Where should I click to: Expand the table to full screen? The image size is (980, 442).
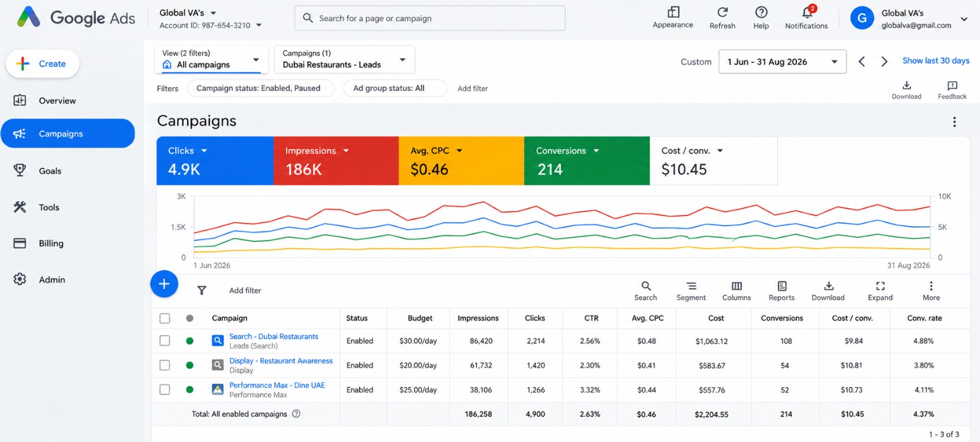[880, 291]
